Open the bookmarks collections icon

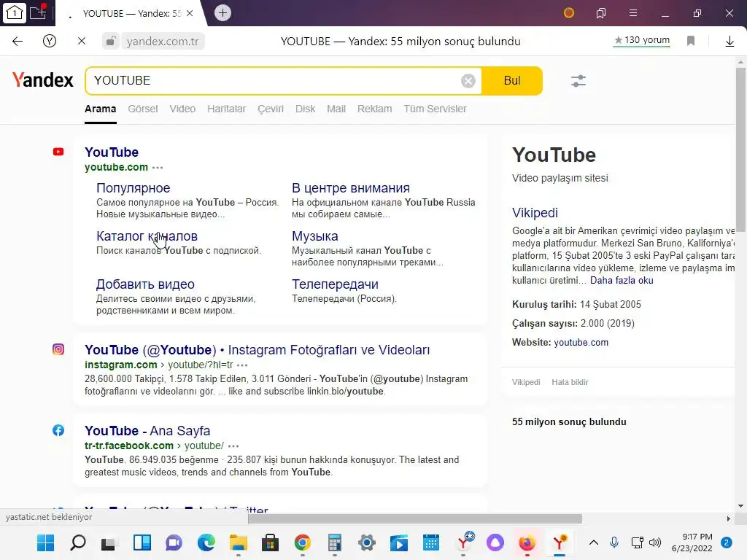pyautogui.click(x=601, y=13)
